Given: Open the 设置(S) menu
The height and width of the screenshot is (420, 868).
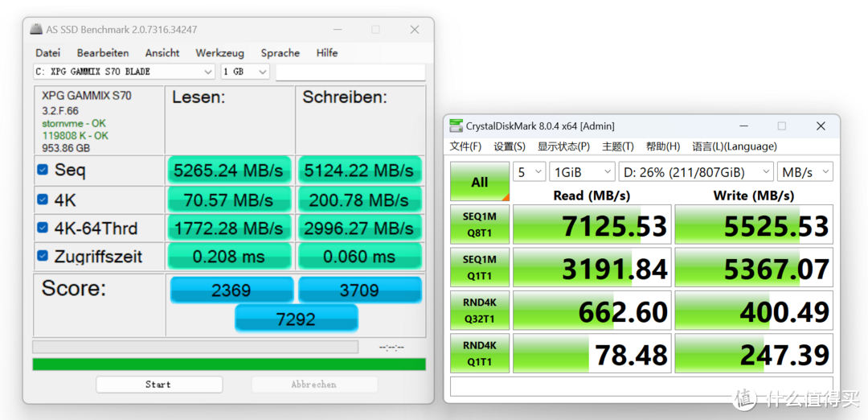Looking at the screenshot, I should [510, 146].
